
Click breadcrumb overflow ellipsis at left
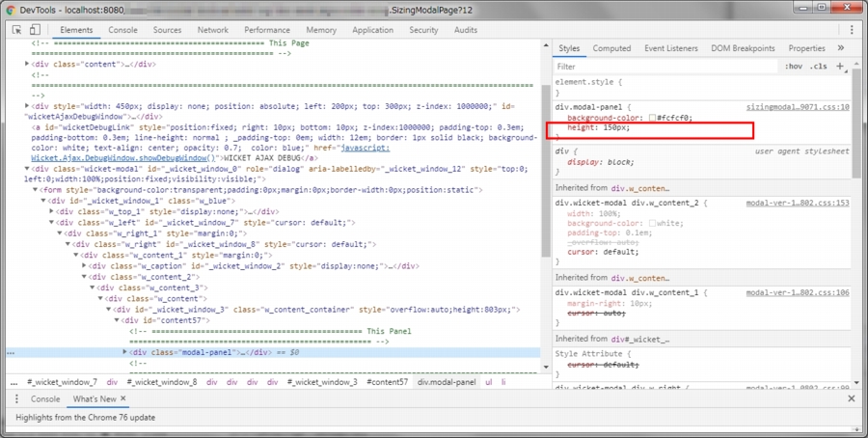(x=14, y=382)
